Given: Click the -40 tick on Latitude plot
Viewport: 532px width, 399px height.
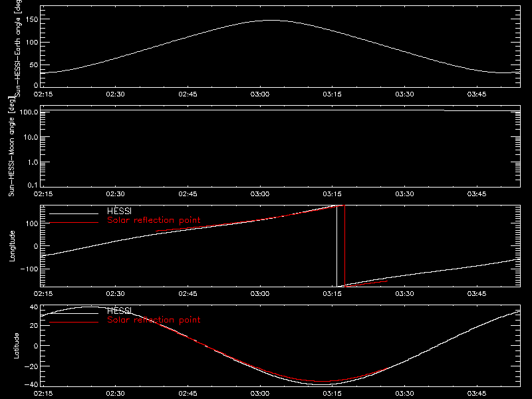Looking at the screenshot, I should pyautogui.click(x=31, y=385).
